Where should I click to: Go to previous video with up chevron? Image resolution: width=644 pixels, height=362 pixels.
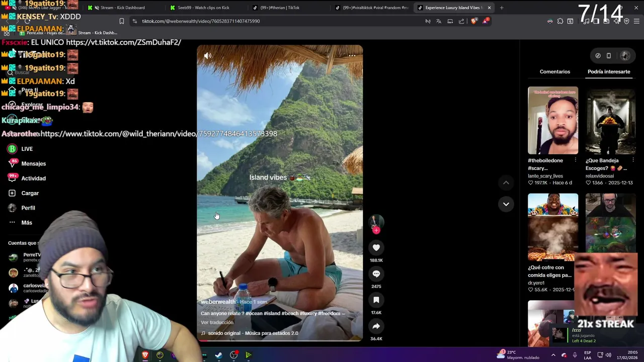coord(506,183)
